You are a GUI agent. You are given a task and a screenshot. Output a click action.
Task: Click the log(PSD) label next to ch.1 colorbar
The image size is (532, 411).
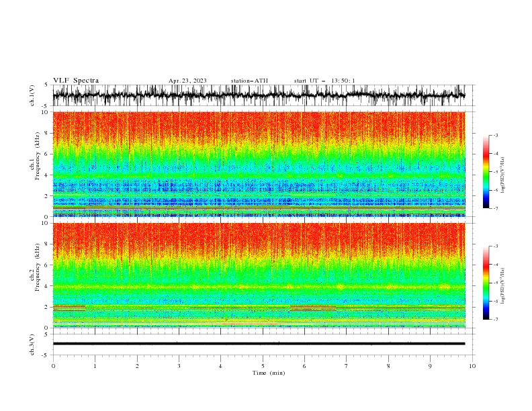click(503, 175)
